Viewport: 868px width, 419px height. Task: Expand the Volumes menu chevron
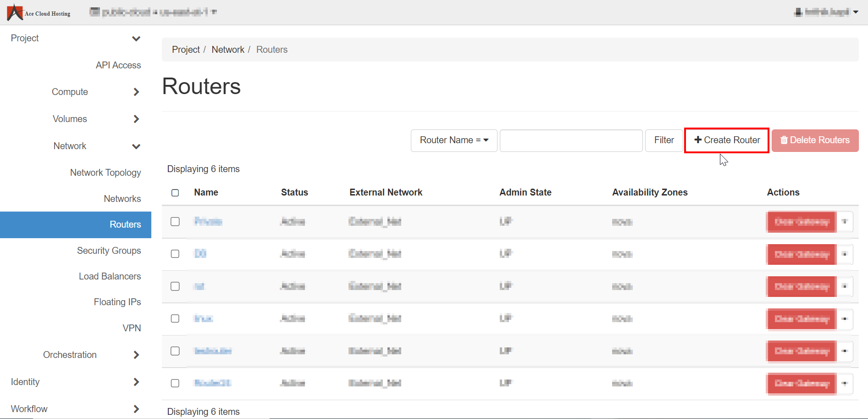point(136,119)
